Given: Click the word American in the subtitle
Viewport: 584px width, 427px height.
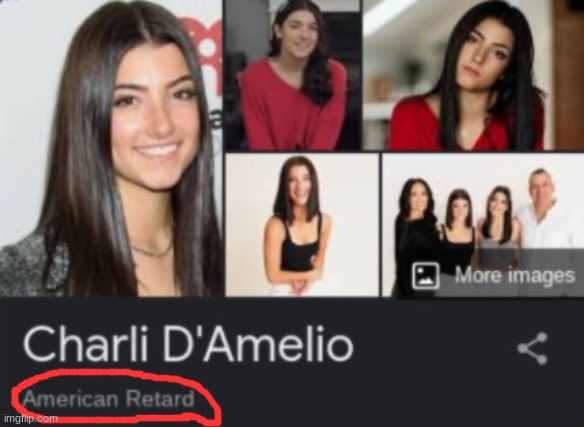Looking at the screenshot, I should [70, 399].
